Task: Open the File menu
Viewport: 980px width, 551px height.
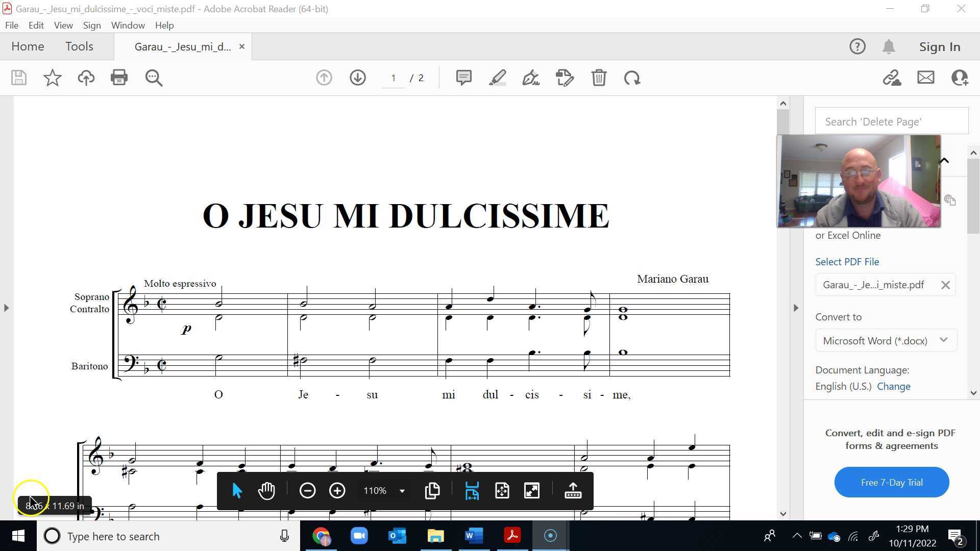Action: [x=11, y=25]
